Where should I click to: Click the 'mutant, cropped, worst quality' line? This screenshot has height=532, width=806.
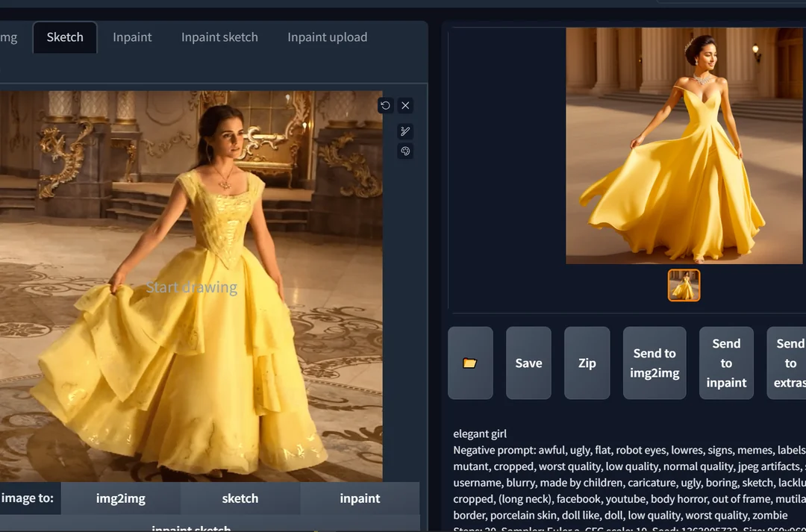pyautogui.click(x=629, y=466)
